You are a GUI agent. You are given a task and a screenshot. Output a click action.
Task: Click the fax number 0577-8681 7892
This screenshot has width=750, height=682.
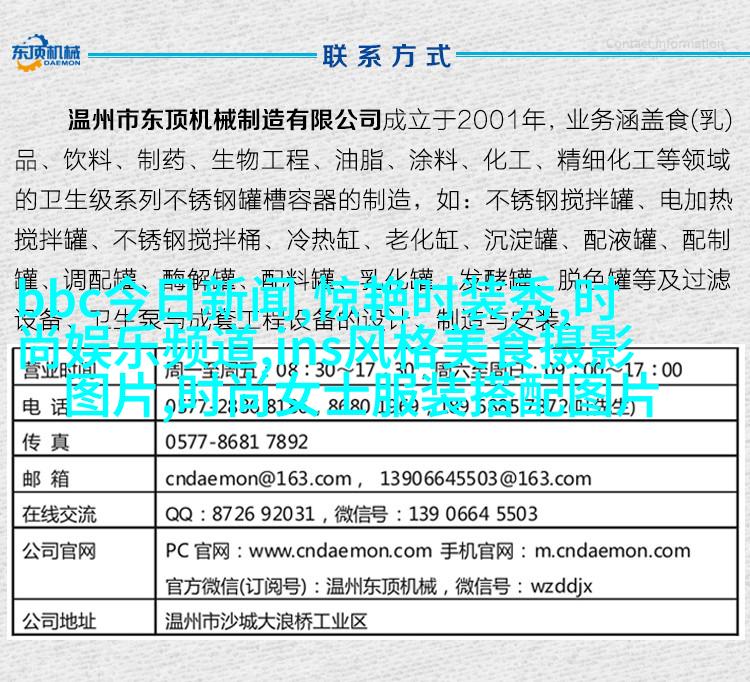point(237,442)
